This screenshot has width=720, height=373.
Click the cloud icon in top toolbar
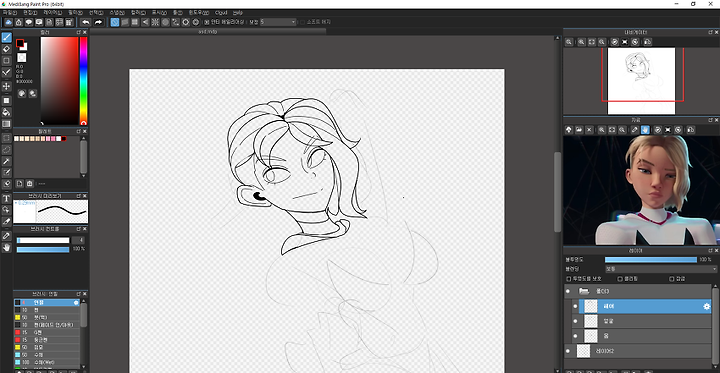(x=8, y=22)
